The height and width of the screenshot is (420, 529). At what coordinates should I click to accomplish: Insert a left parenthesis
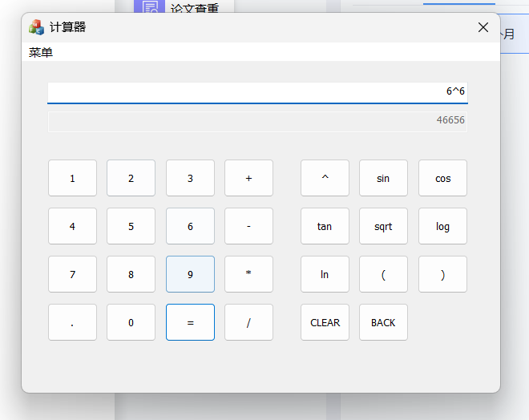383,274
